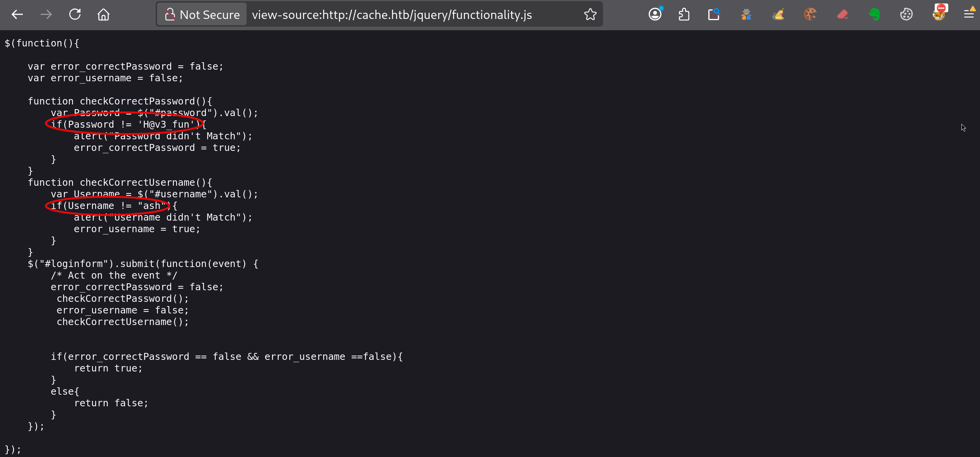Click the 'error_username = true;' line
This screenshot has width=980, height=457.
click(137, 229)
